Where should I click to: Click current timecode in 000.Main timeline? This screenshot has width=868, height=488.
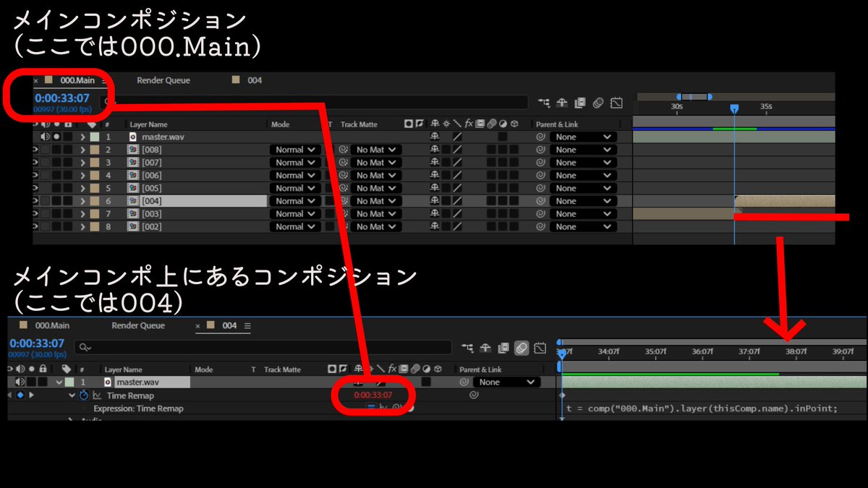(x=62, y=98)
